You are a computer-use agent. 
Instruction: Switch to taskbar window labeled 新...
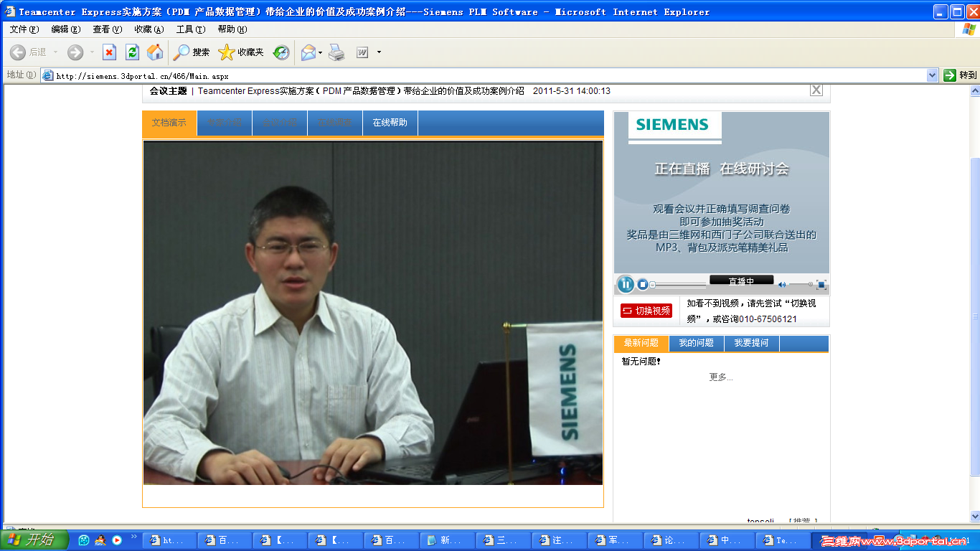(448, 540)
